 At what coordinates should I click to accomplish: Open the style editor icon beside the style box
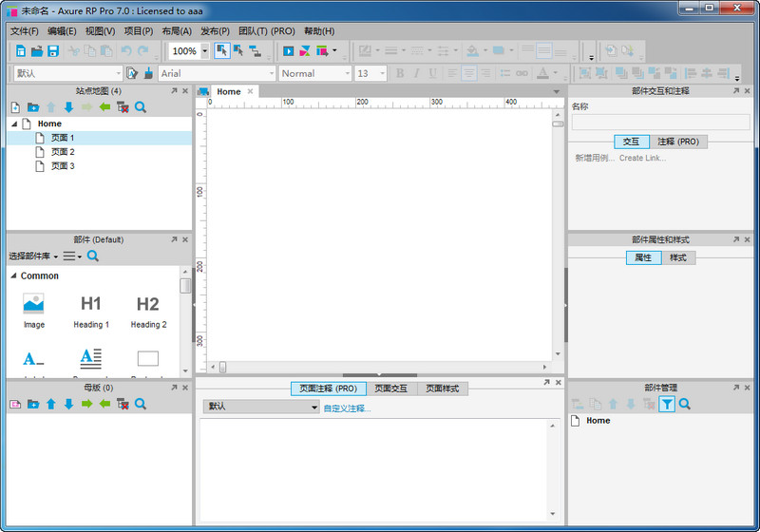point(132,73)
